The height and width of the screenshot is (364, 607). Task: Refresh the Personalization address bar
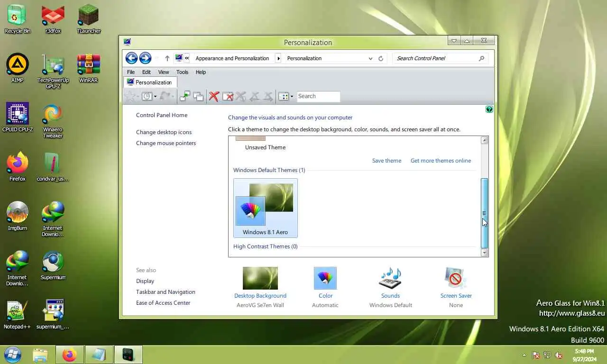[380, 58]
